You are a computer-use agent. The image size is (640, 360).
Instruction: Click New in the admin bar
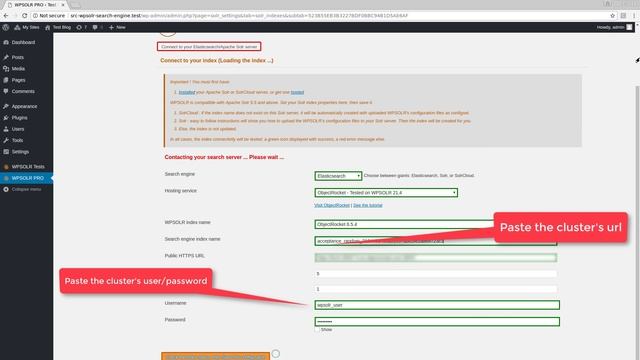pos(118,27)
